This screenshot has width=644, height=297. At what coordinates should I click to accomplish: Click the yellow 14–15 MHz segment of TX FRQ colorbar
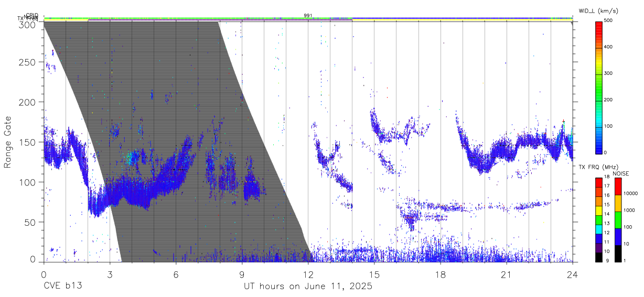(598, 210)
